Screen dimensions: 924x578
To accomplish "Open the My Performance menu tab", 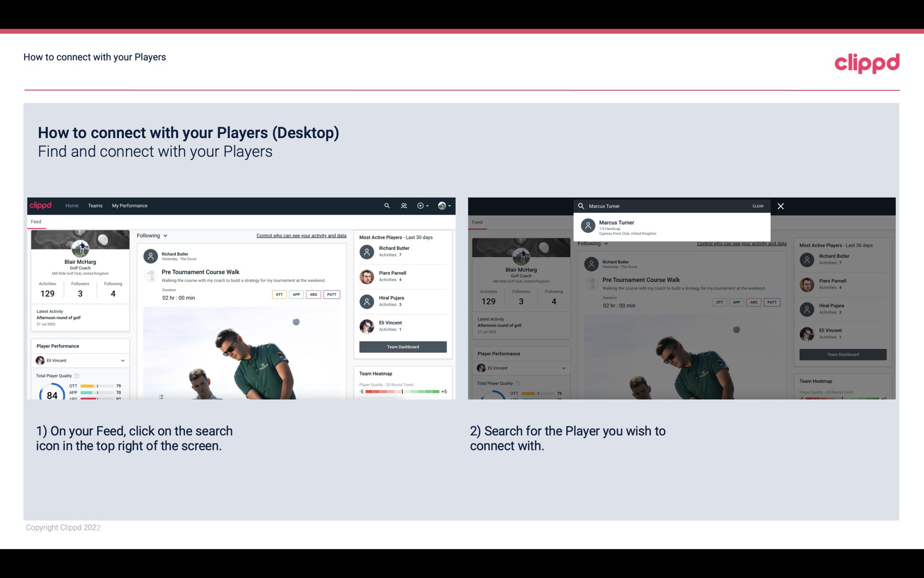I will [x=130, y=206].
